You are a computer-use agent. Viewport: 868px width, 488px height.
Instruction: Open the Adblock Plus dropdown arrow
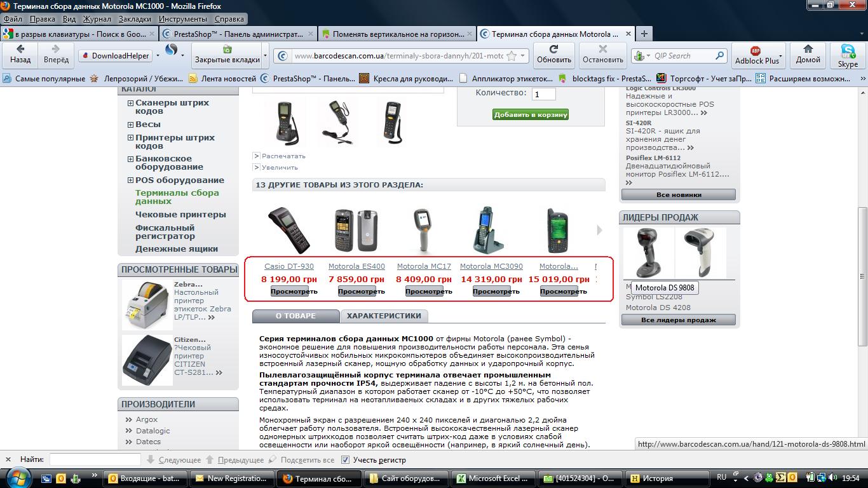point(781,56)
